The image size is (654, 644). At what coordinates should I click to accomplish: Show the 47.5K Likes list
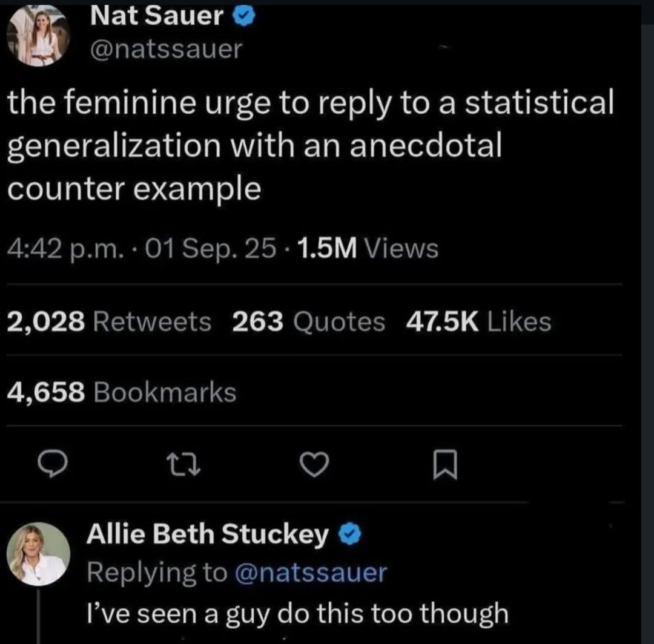coord(478,322)
